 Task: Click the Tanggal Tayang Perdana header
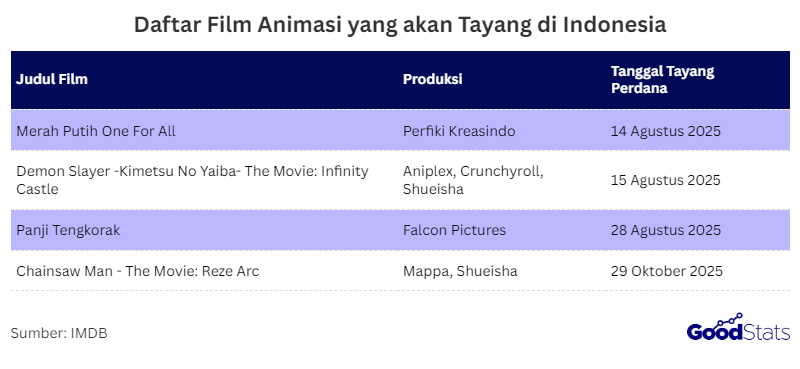point(662,80)
